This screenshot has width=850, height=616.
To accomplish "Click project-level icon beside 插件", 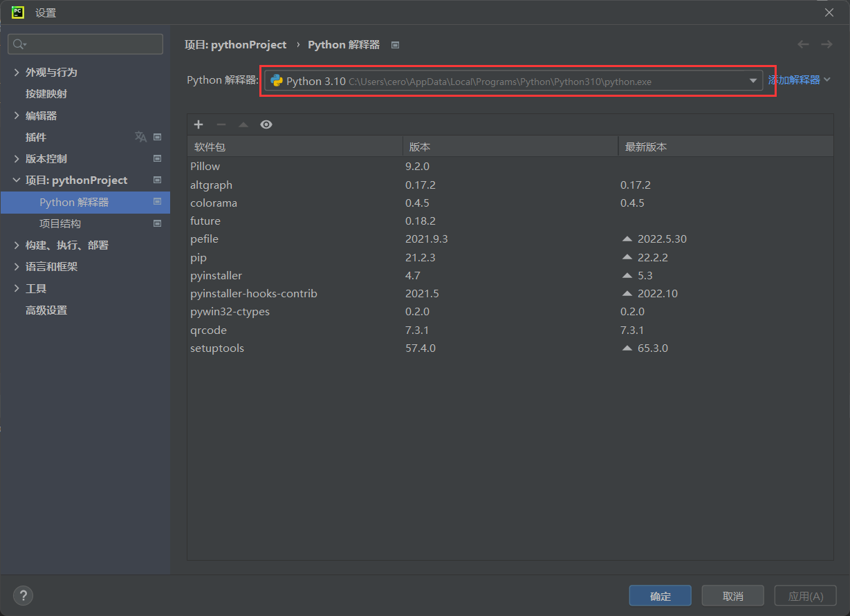I will (157, 137).
